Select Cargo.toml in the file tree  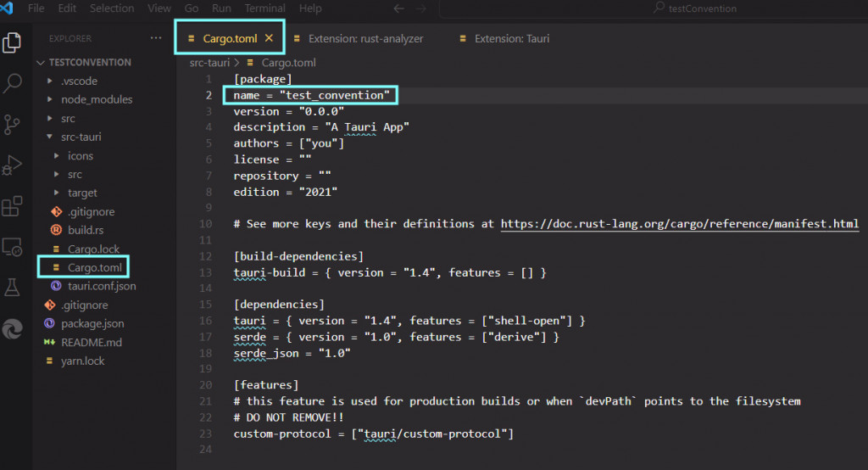tap(95, 267)
